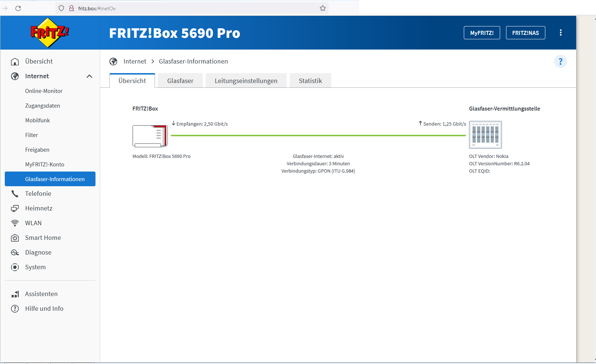Open Assistenten in the sidebar
This screenshot has height=364, width=596.
[41, 294]
